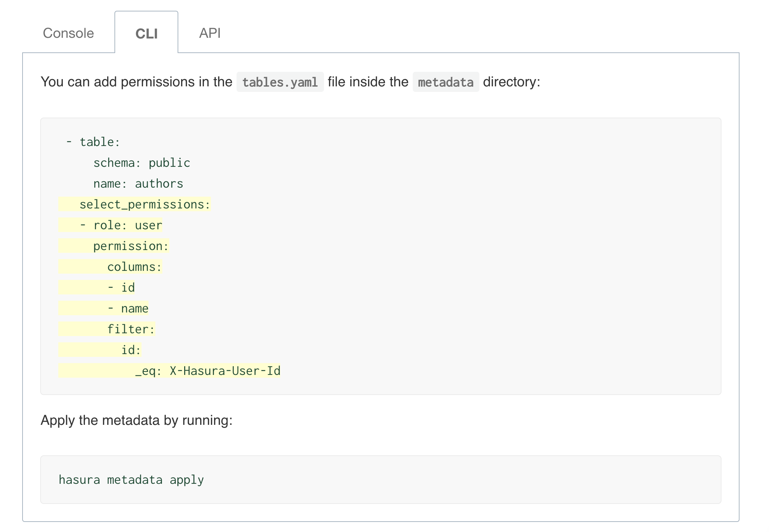Switch to the Console tab
Image resolution: width=769 pixels, height=532 pixels.
68,33
